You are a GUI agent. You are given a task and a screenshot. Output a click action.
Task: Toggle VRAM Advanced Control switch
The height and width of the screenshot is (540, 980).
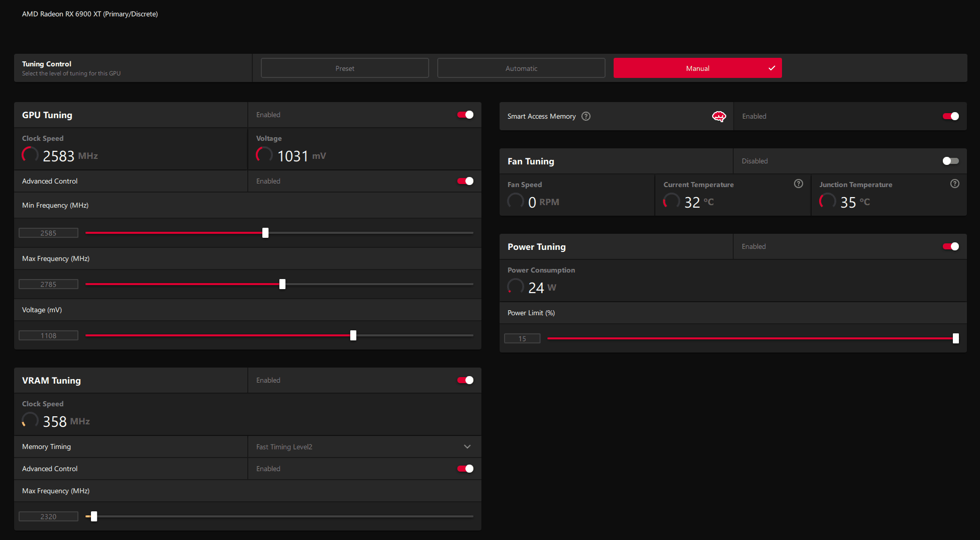pos(465,469)
